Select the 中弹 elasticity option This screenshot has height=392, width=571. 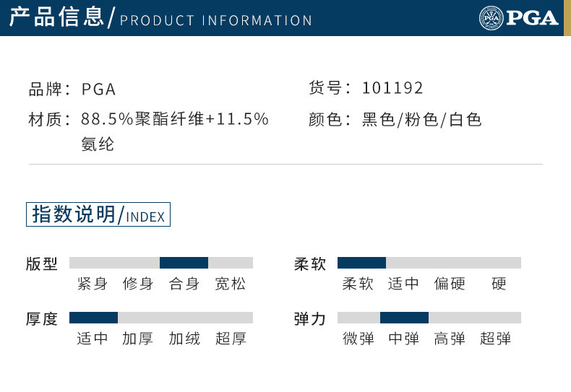click(404, 339)
